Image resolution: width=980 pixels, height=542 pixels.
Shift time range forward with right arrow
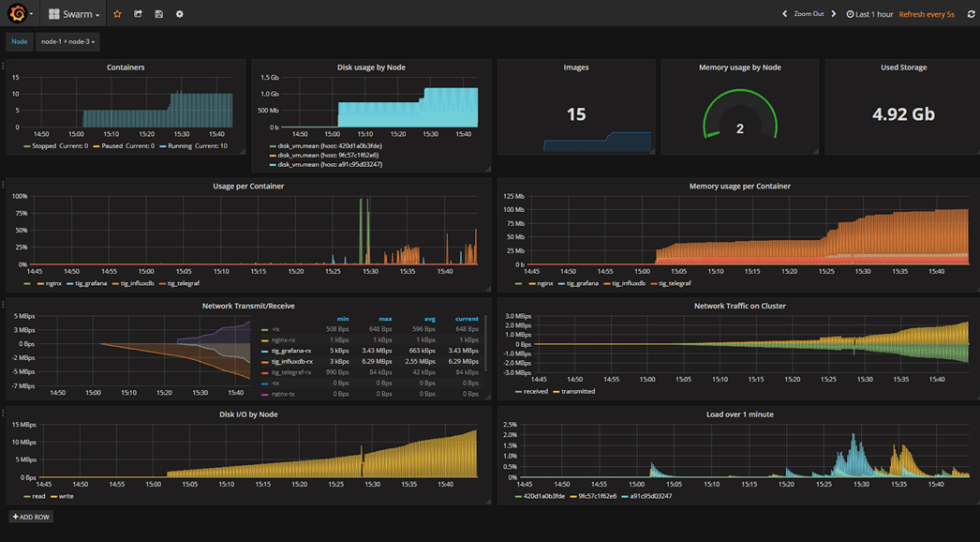coord(833,14)
